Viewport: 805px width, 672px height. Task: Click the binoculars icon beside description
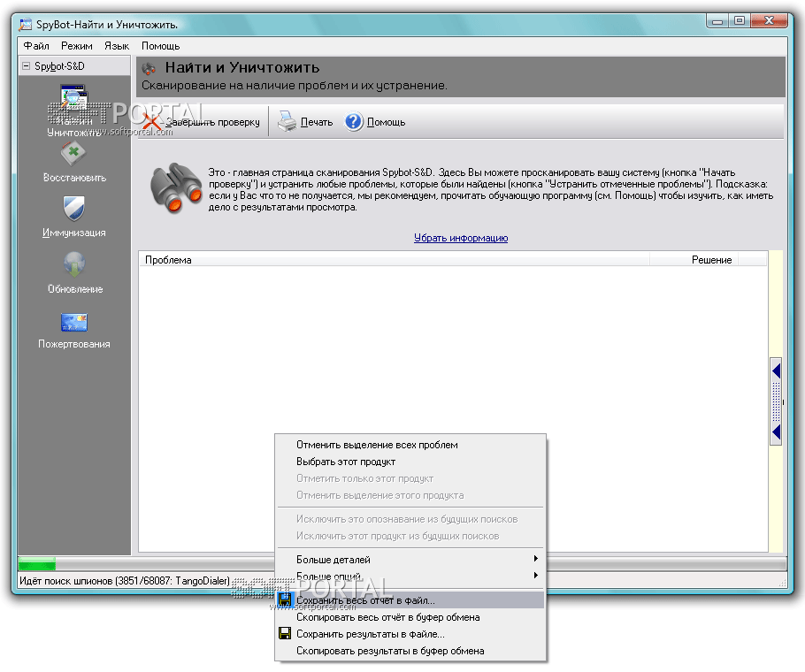(x=175, y=187)
